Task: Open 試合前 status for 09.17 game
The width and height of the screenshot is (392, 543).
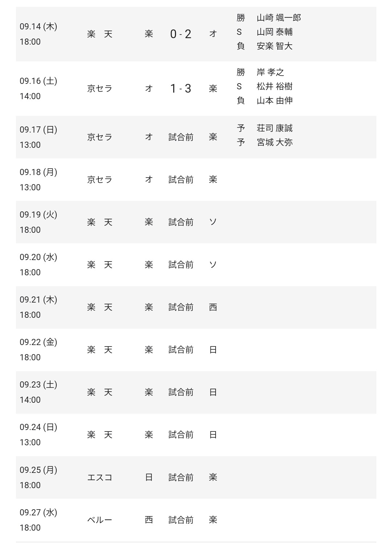Action: 181,137
